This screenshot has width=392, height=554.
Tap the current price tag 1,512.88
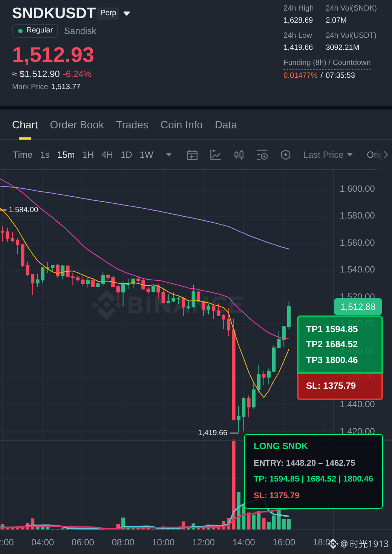pyautogui.click(x=358, y=307)
